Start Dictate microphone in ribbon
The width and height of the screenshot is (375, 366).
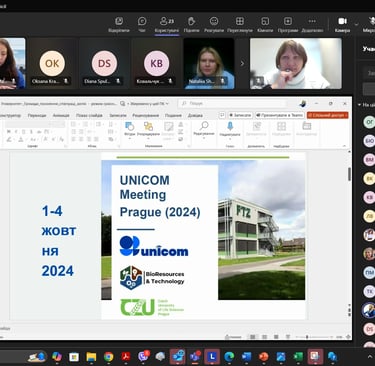click(x=230, y=129)
